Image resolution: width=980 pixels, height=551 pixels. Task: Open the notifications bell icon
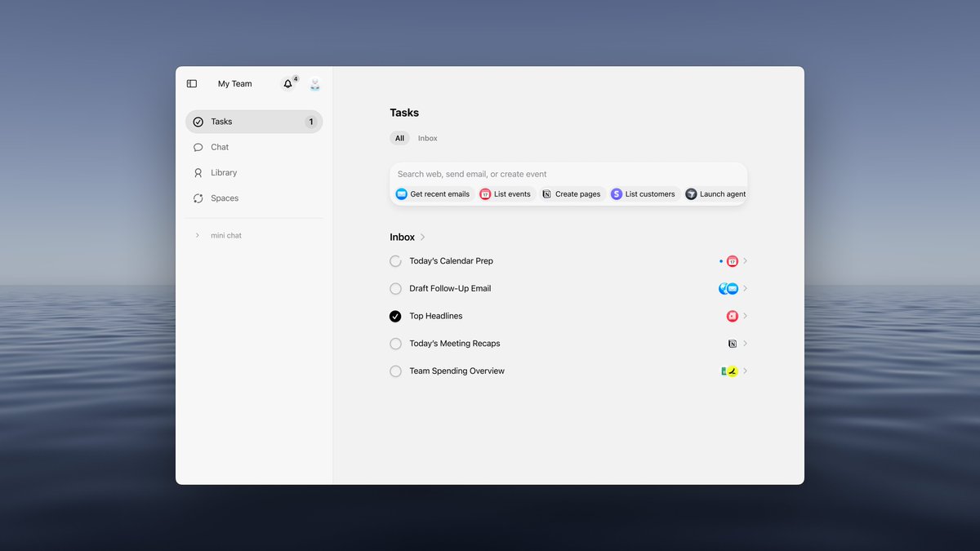(x=287, y=83)
